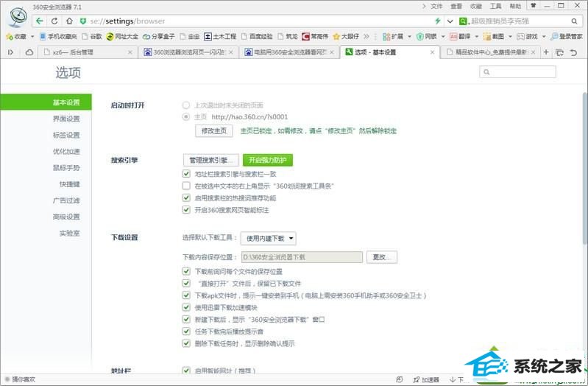Open the 网址大全 bookmark
588x386 pixels.
(122, 36)
